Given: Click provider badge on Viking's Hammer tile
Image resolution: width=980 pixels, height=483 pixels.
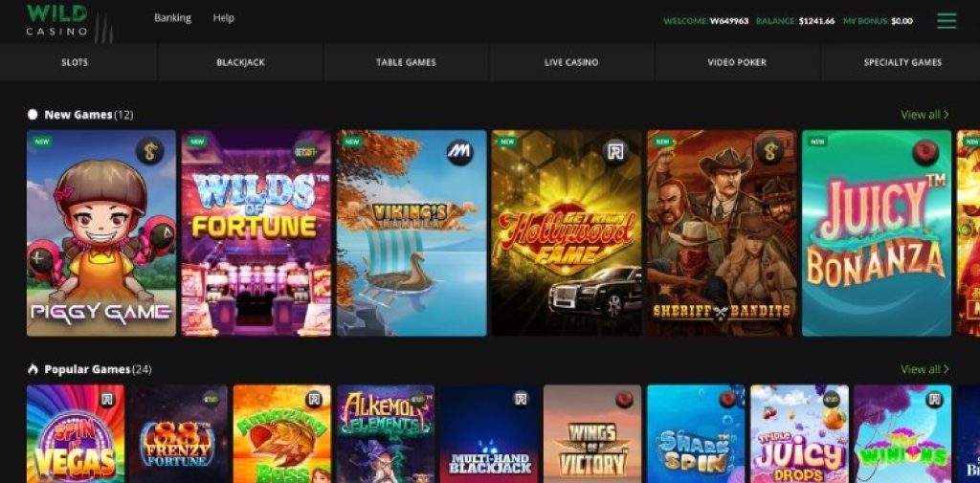Looking at the screenshot, I should pos(459,152).
